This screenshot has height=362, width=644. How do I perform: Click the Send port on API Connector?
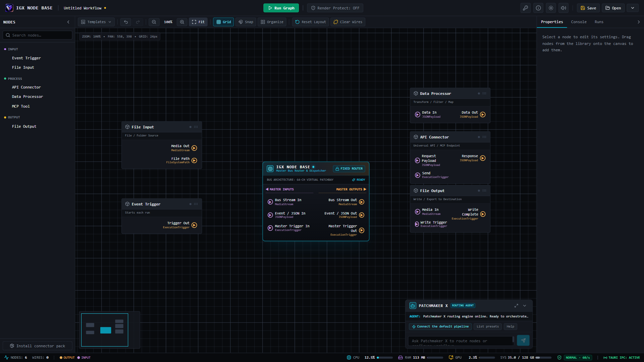(418, 175)
